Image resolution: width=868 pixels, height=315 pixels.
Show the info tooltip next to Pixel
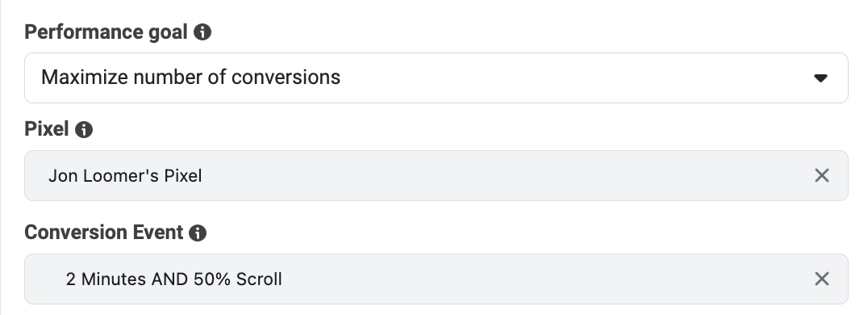point(84,130)
